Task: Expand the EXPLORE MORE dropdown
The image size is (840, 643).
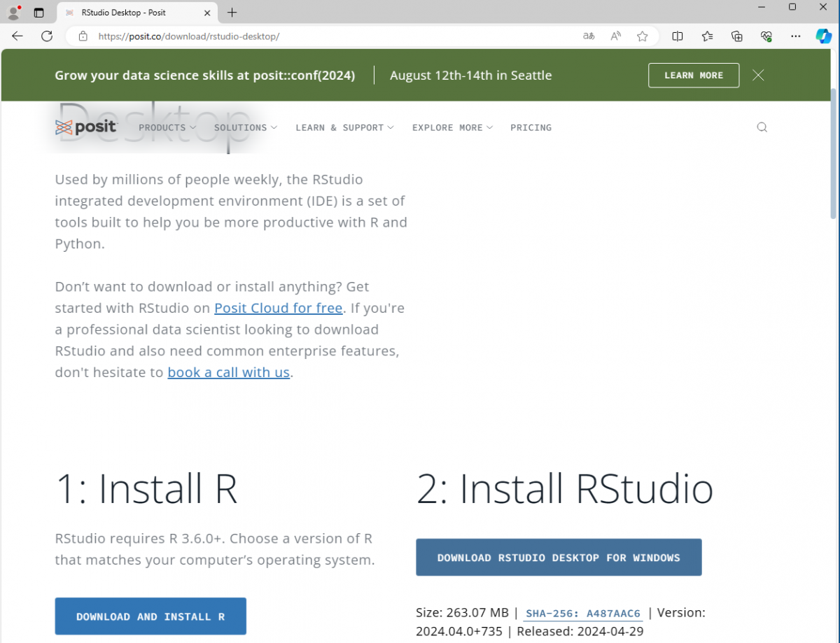Action: point(451,127)
